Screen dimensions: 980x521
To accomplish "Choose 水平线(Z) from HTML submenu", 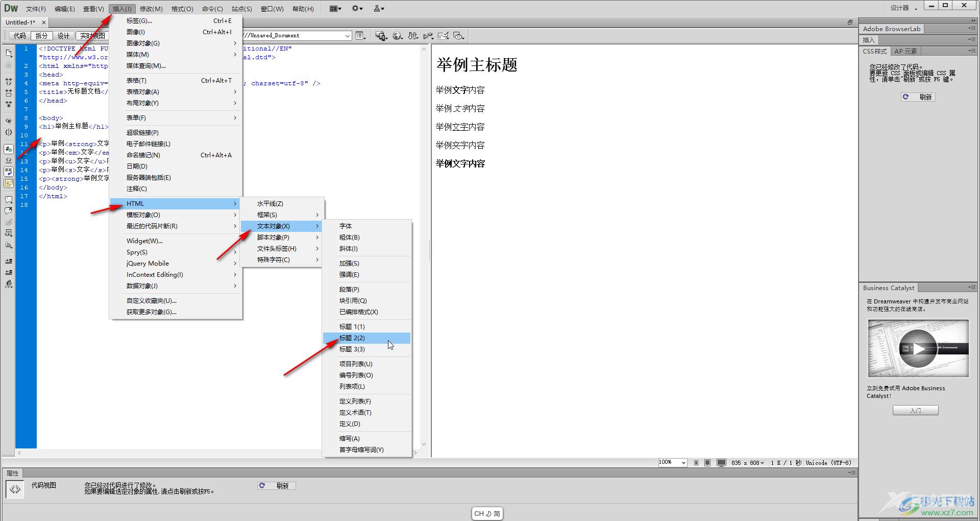I will 282,204.
